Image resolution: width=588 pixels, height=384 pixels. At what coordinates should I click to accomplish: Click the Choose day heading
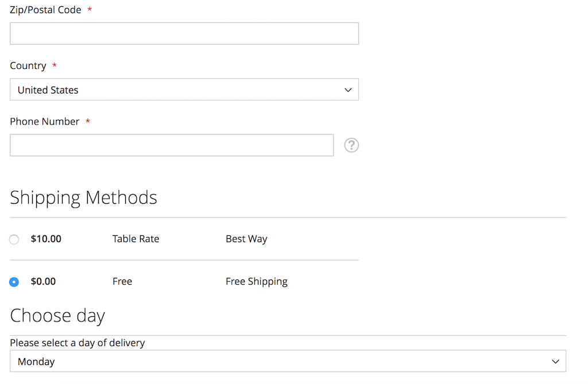click(57, 316)
